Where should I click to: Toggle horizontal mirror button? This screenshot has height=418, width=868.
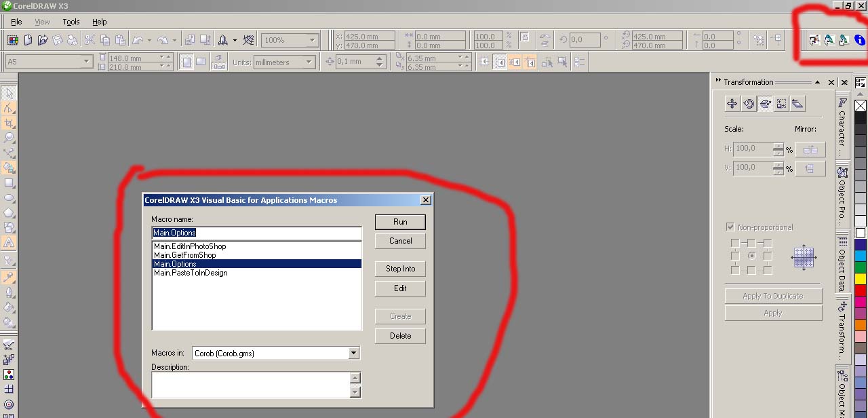tap(810, 149)
